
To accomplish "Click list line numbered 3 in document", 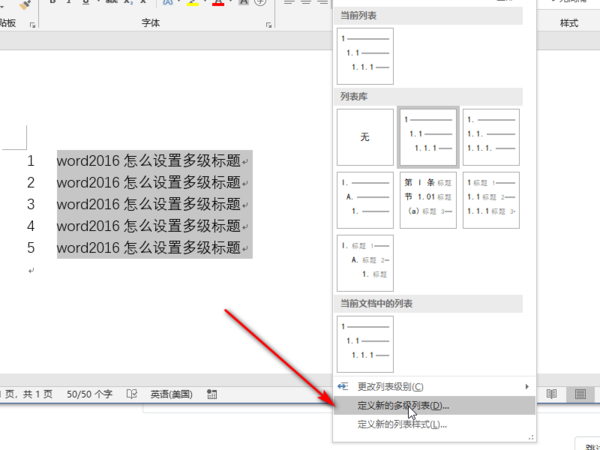I will 148,204.
